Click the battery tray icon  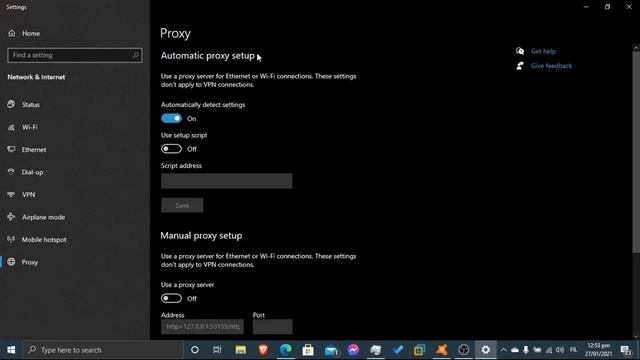coord(537,350)
